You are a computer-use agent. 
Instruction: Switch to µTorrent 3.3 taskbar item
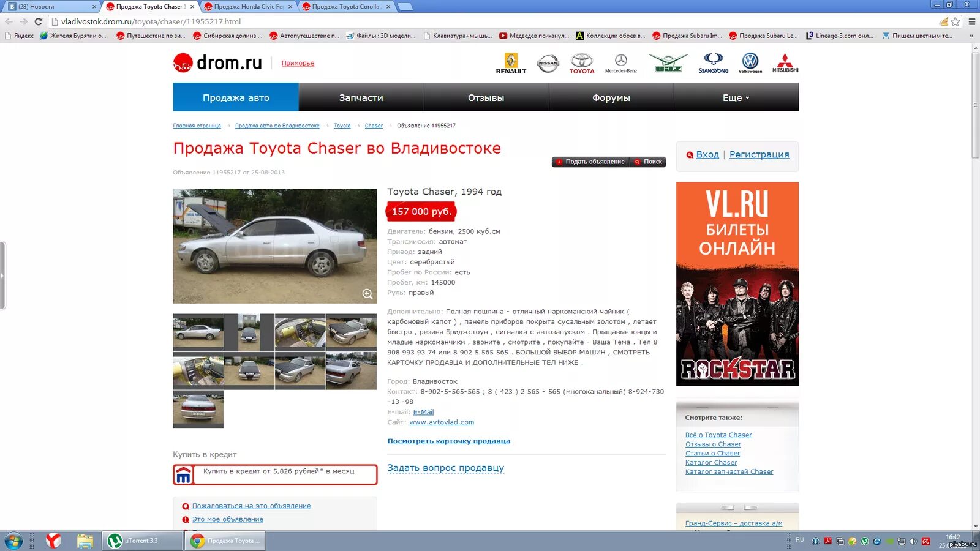point(142,541)
